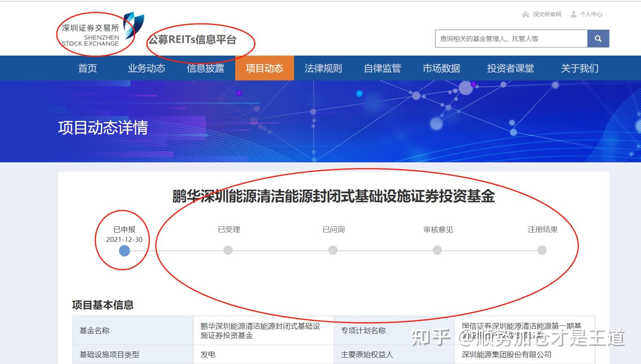Go to 首页 menu item
The height and width of the screenshot is (364, 641).
[88, 68]
